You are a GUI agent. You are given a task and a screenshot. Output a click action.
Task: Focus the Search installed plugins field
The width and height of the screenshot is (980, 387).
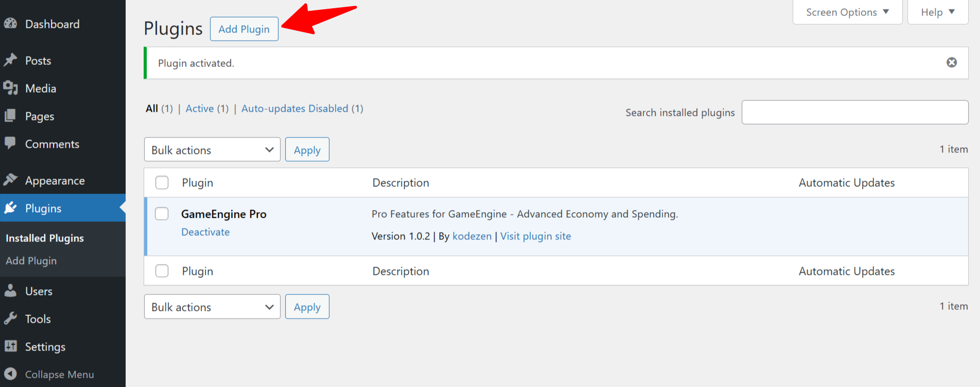(855, 112)
